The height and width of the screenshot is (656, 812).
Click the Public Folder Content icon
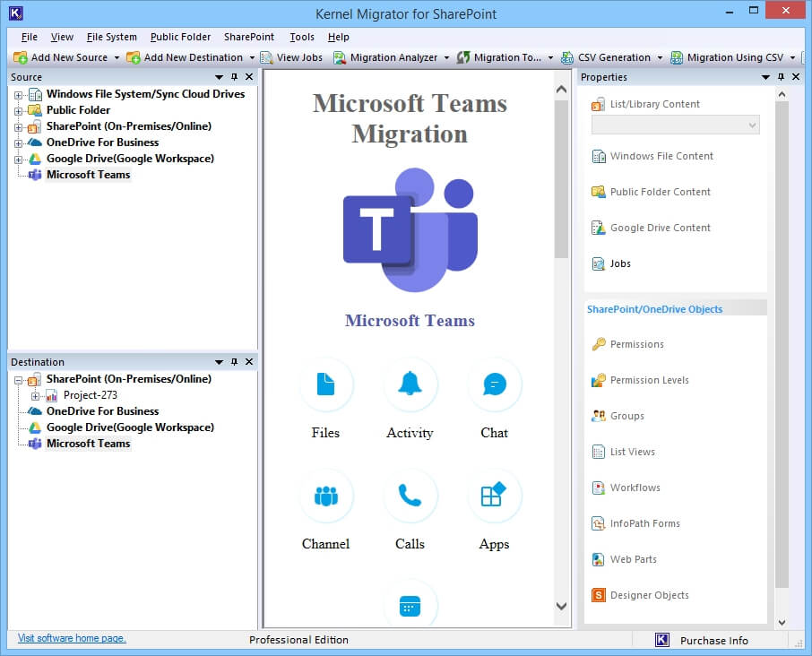pyautogui.click(x=598, y=192)
